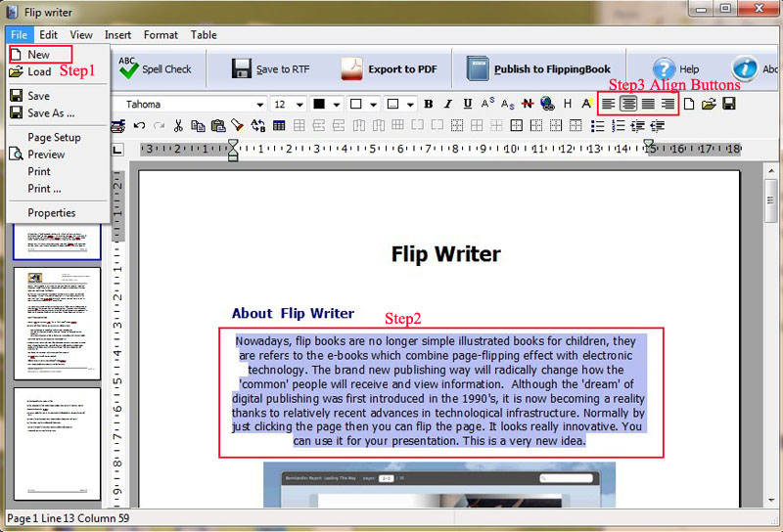
Task: Click the scissors Cut icon
Action: 178,125
